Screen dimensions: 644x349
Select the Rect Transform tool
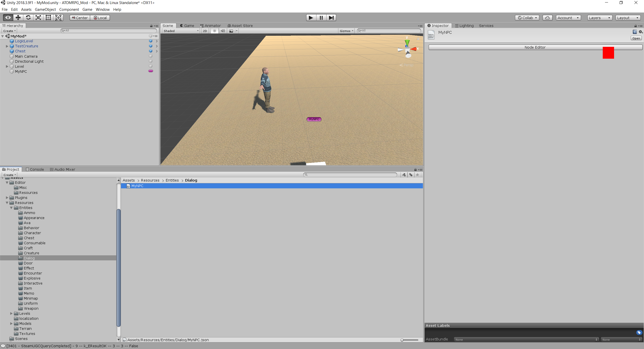48,18
